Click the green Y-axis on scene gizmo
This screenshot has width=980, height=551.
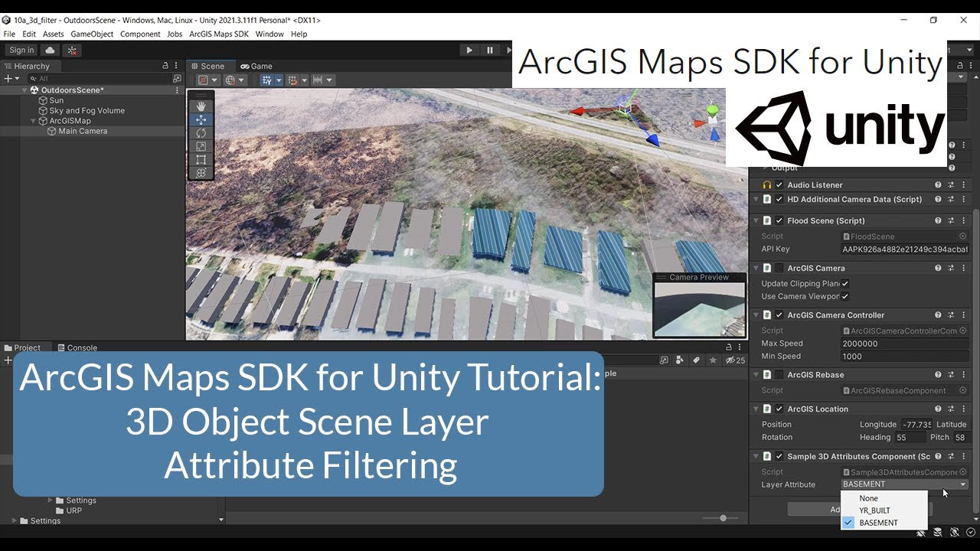[x=713, y=112]
